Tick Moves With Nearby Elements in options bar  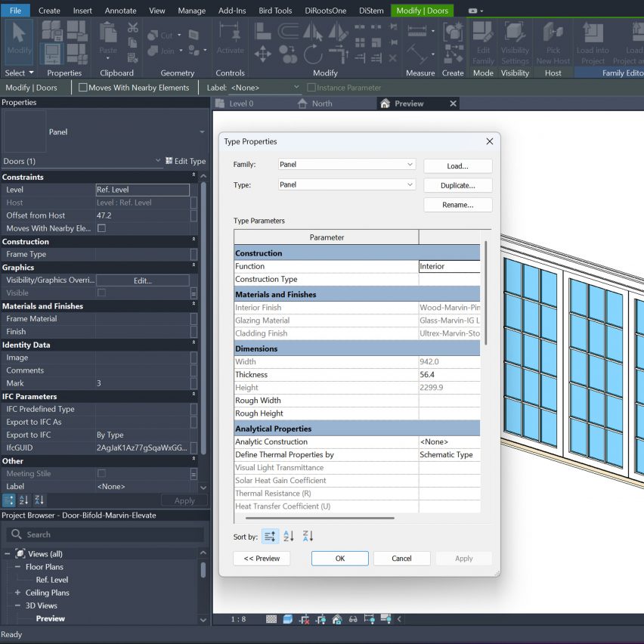(82, 88)
